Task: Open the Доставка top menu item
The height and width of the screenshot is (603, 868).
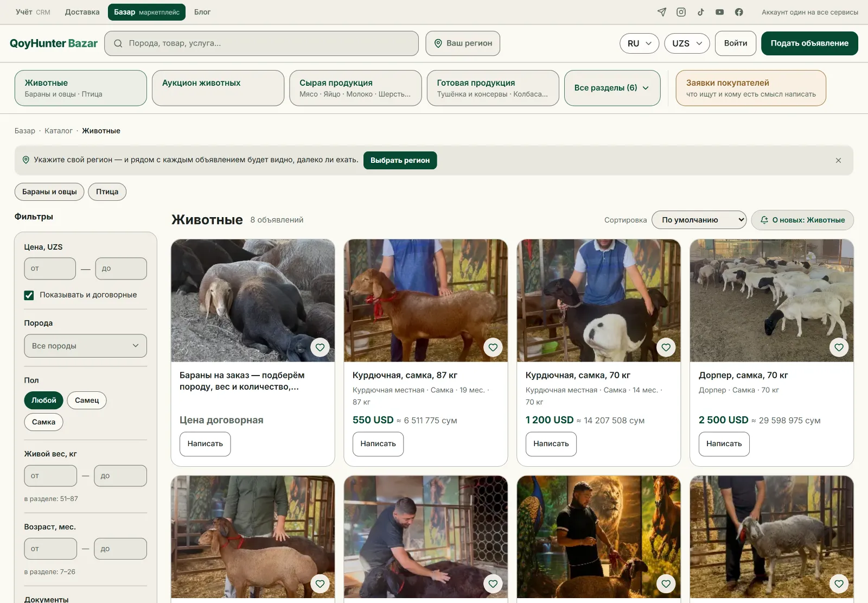Action: pyautogui.click(x=82, y=12)
